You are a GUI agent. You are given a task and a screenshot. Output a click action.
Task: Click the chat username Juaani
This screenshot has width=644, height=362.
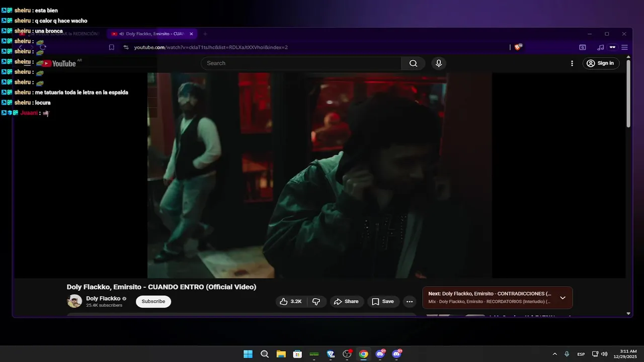coord(29,113)
